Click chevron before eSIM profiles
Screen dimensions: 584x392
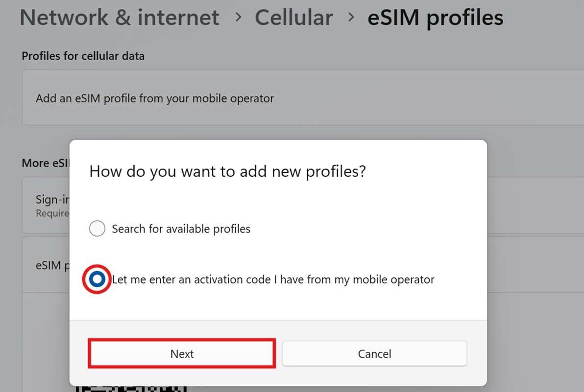tap(351, 18)
